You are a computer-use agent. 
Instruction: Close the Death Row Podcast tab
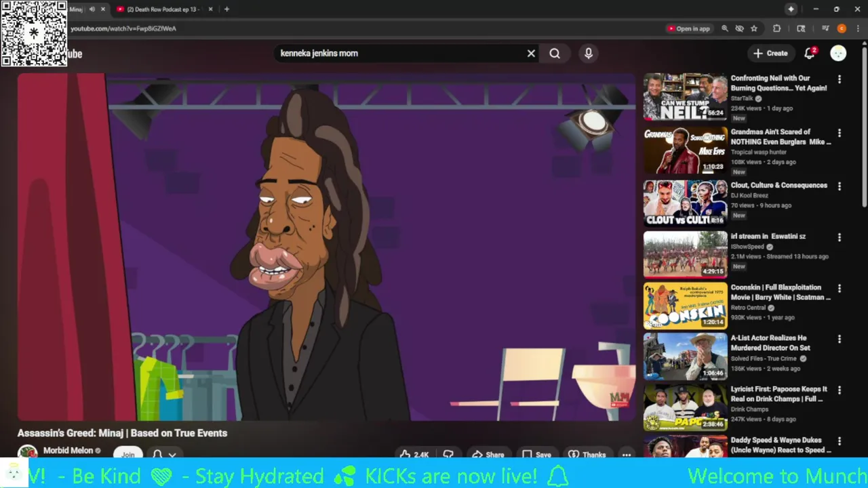[210, 9]
